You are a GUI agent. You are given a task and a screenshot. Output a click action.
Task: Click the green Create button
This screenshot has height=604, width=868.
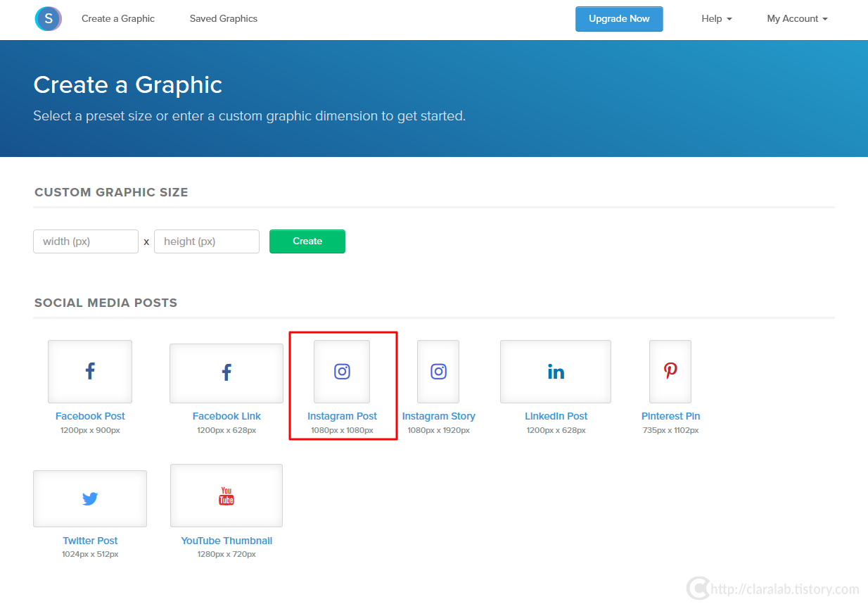click(x=307, y=241)
